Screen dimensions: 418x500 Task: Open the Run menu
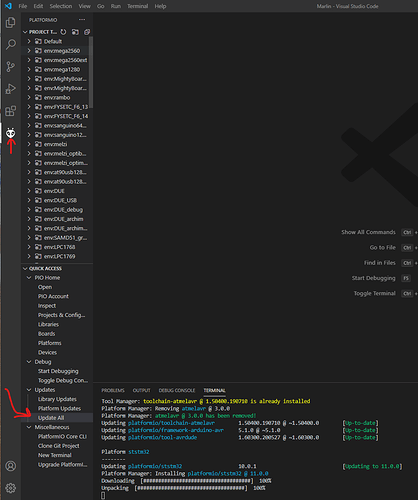[x=116, y=6]
